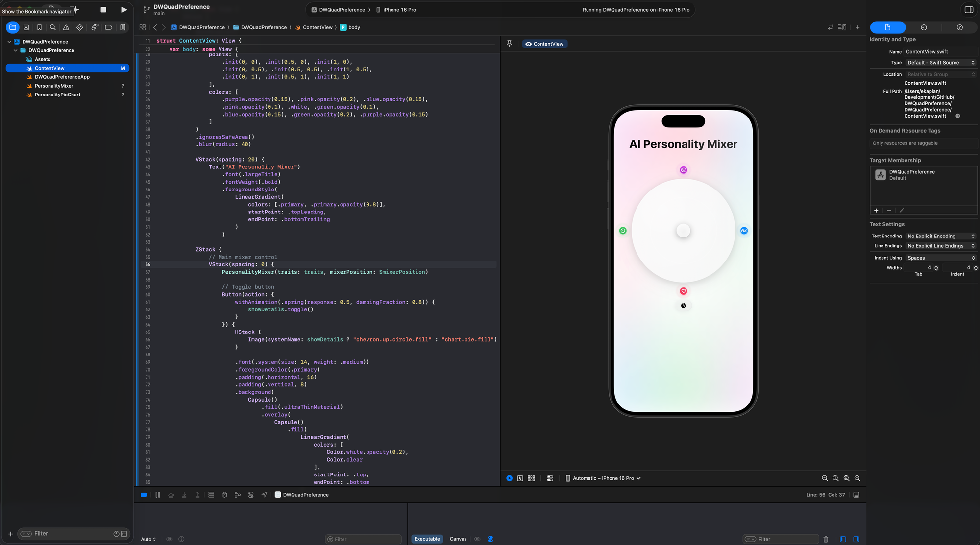This screenshot has width=980, height=545.
Task: Open the Type Default - Swift Source dropdown
Action: [940, 63]
